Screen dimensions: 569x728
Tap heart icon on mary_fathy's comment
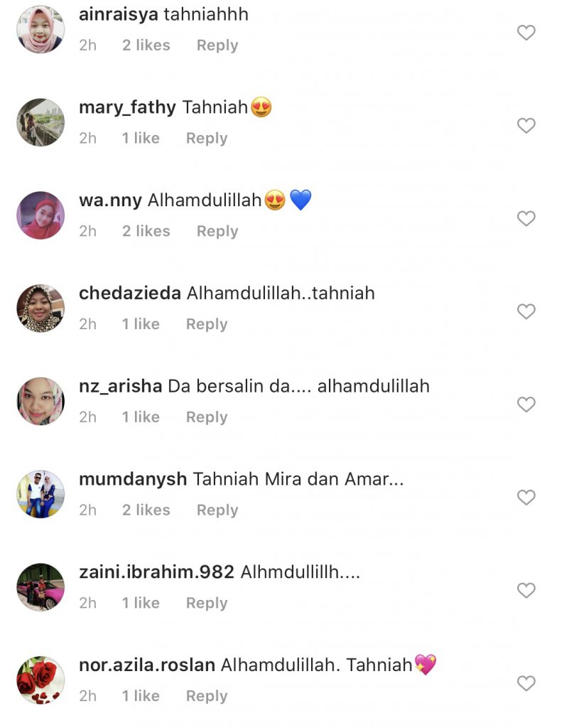[x=526, y=125]
